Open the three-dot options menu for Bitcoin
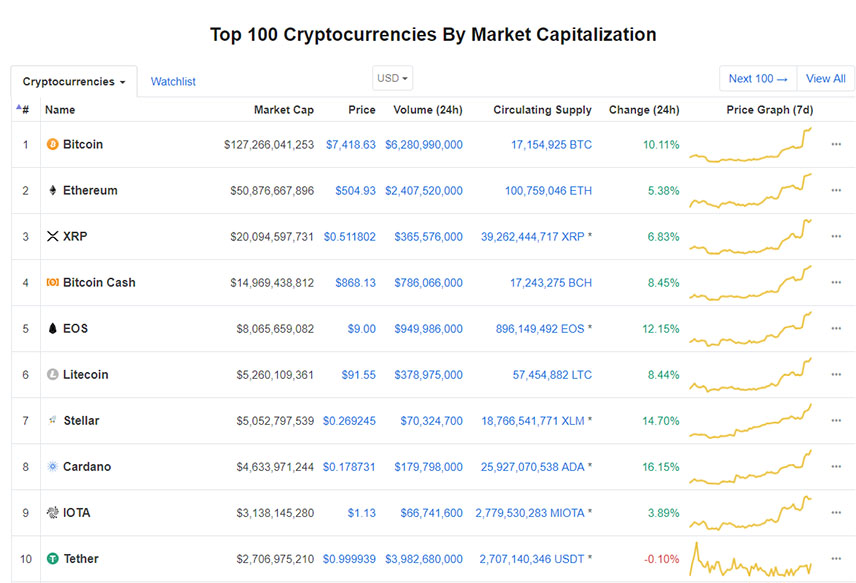 (836, 145)
